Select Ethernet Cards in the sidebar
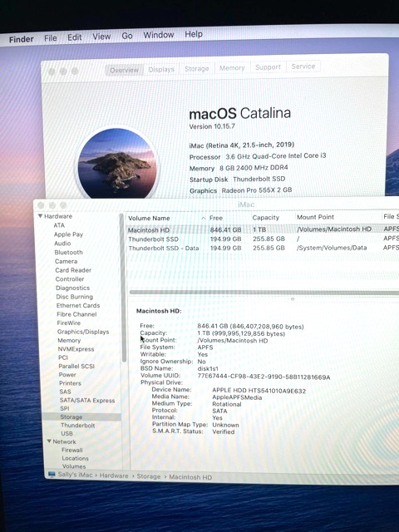The height and width of the screenshot is (532, 399). click(77, 305)
